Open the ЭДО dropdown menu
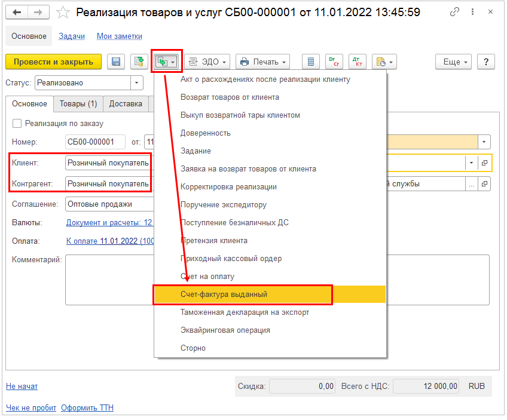The height and width of the screenshot is (420, 507). pos(207,62)
